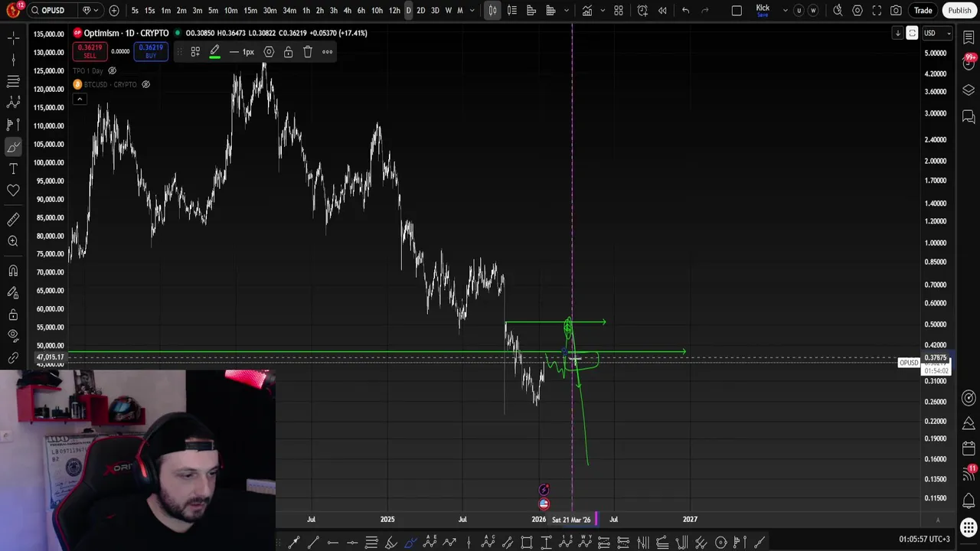The image size is (980, 551).
Task: Open indicator templates grid
Action: (x=619, y=10)
